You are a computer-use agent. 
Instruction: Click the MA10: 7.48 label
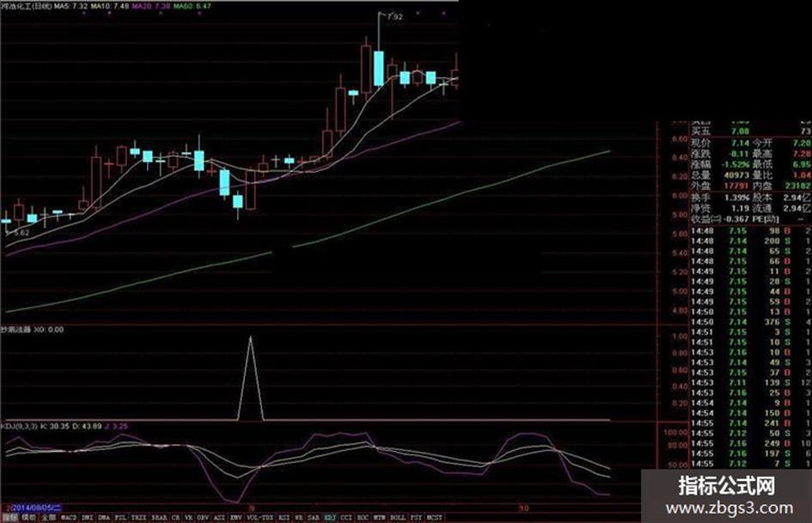(x=109, y=6)
